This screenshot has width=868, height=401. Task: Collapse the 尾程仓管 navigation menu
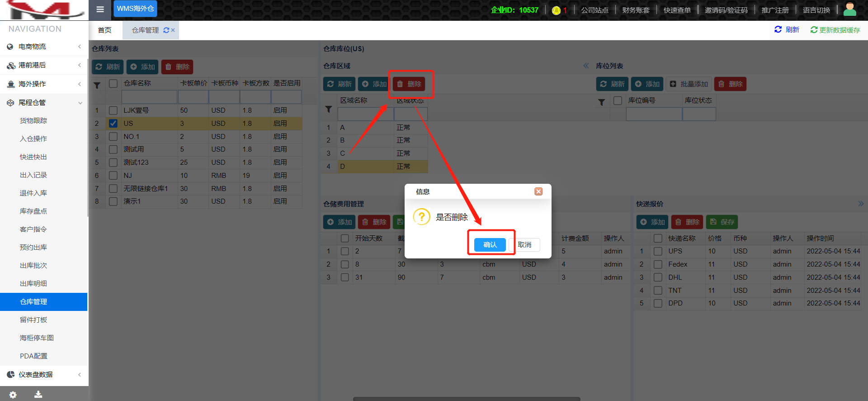point(44,103)
